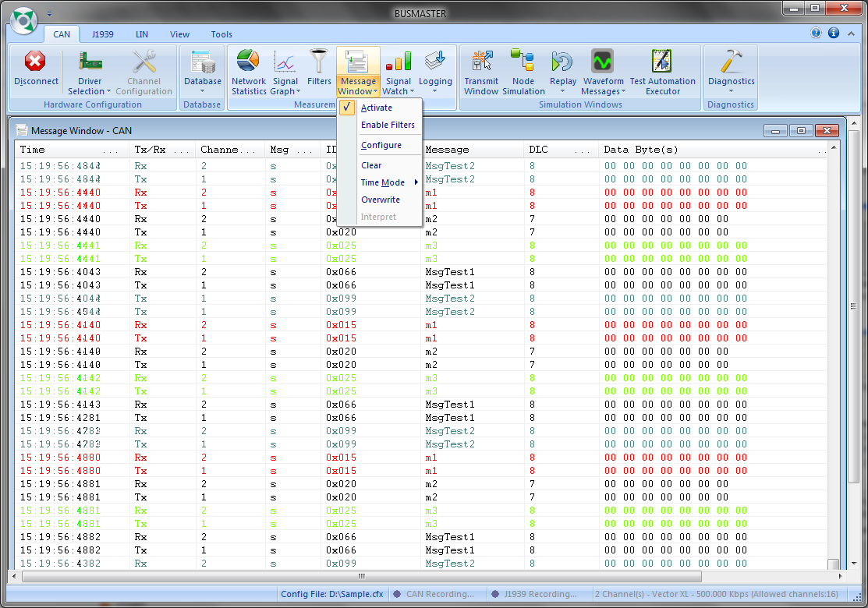Screen dimensions: 868x608
Task: Click the Tx/Rx column header
Action: click(x=162, y=150)
